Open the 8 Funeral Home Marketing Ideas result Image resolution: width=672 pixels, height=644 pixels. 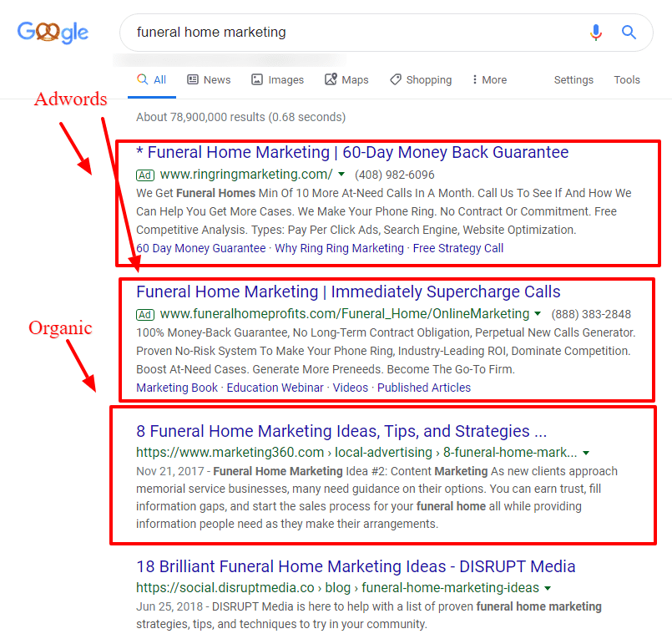point(341,432)
